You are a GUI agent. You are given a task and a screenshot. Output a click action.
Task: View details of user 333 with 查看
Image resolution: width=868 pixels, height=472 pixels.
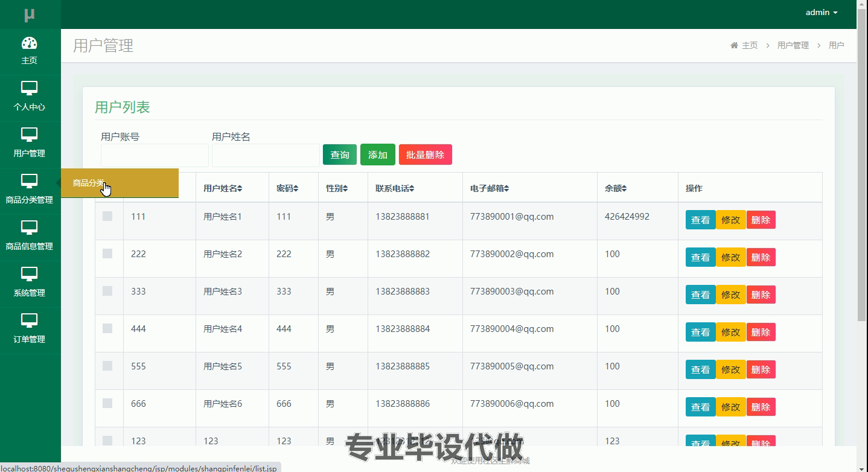coord(700,295)
